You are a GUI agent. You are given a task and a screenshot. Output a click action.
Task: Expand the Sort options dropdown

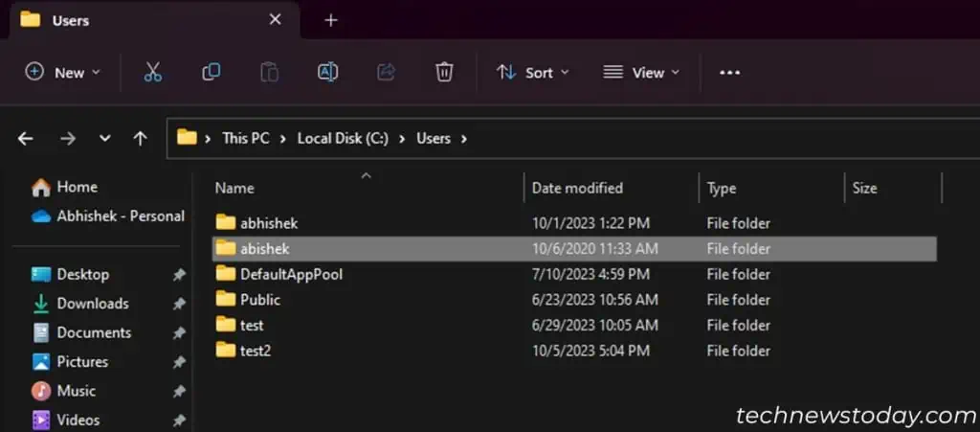click(532, 73)
